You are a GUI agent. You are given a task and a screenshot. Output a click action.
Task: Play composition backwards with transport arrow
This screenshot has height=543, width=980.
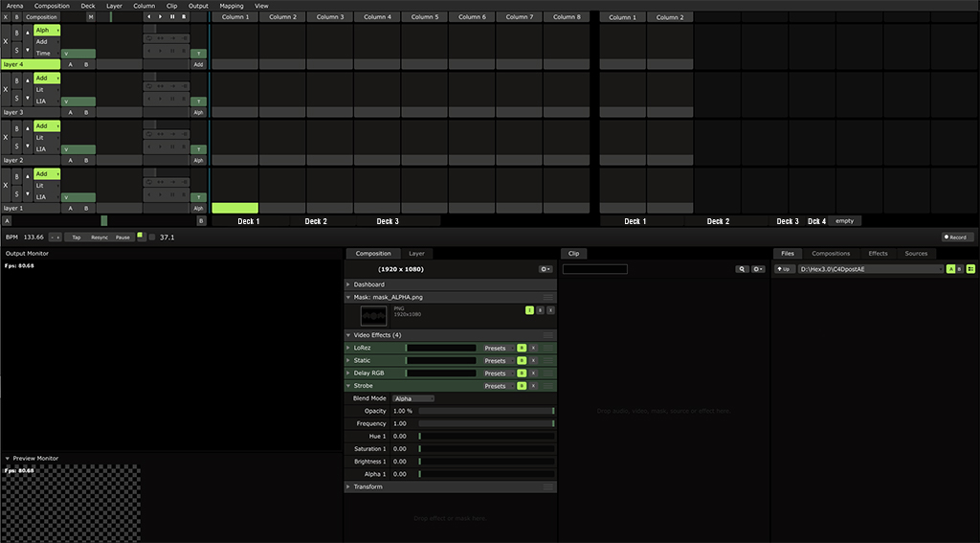tap(148, 17)
